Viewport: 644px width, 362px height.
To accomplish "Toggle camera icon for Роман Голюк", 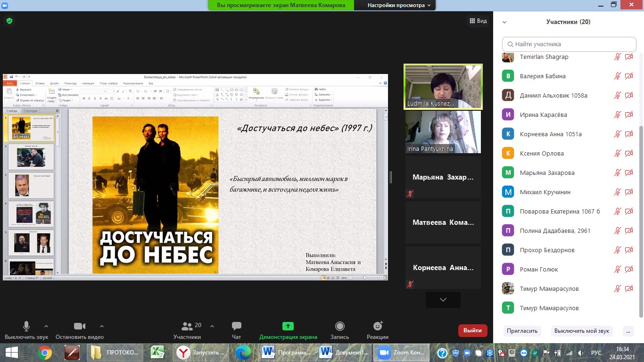I will (x=629, y=269).
